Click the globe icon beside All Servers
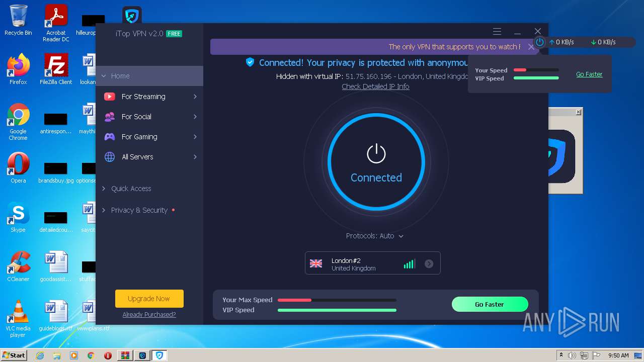This screenshot has width=644, height=362. coord(109,157)
